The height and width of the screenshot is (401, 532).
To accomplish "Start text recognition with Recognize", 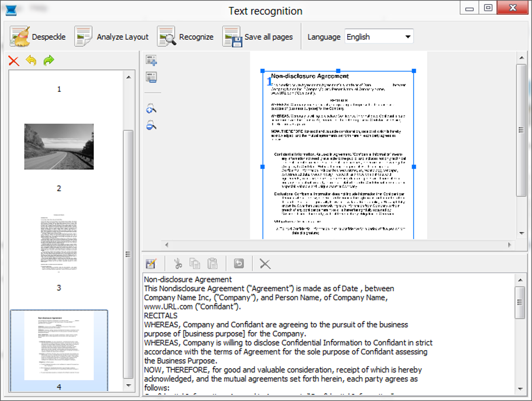I will point(185,37).
